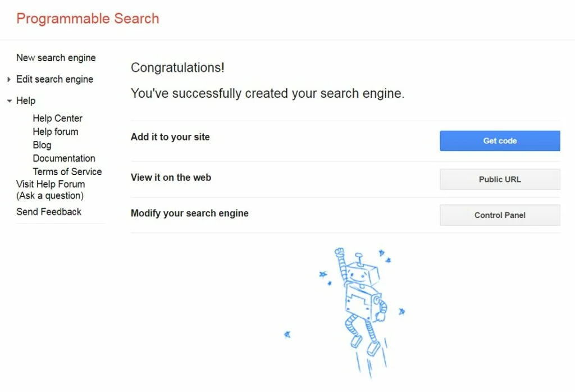
Task: Open the Blog link
Action: click(42, 145)
